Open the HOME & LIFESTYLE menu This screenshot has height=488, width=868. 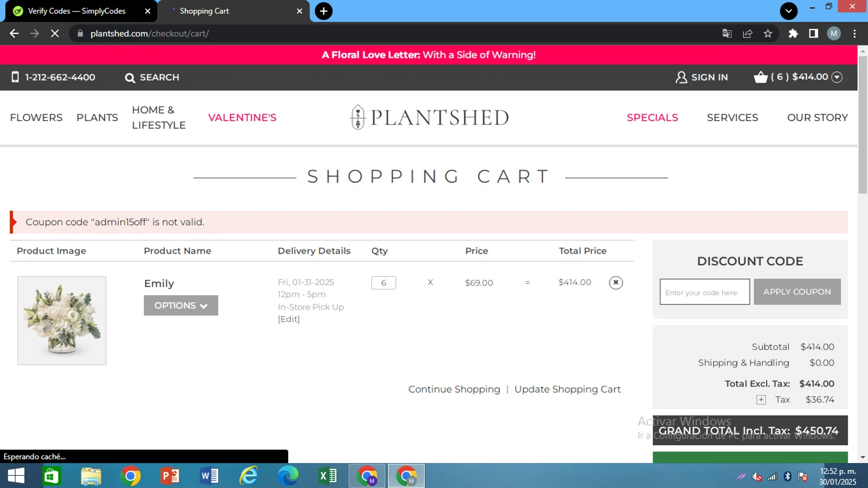[159, 118]
